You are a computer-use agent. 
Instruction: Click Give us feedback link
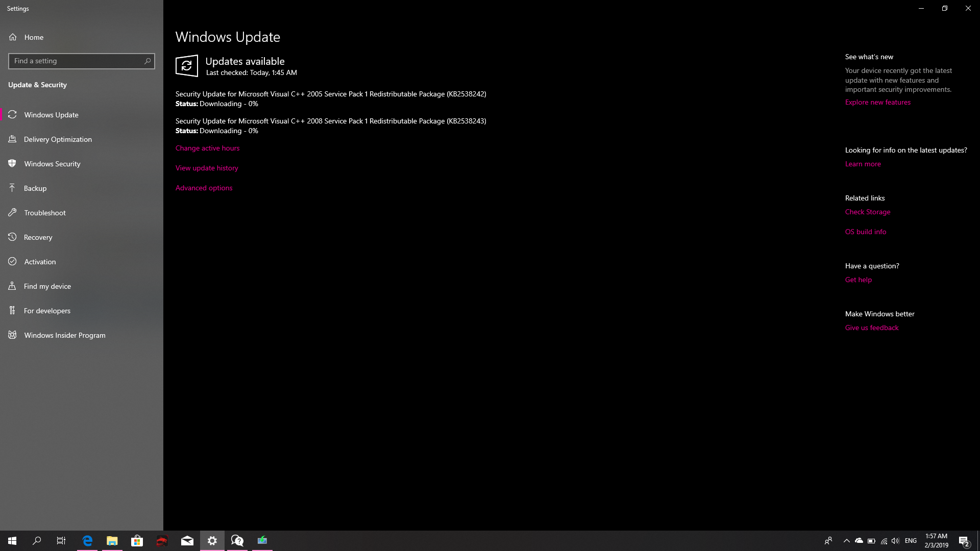(x=871, y=328)
